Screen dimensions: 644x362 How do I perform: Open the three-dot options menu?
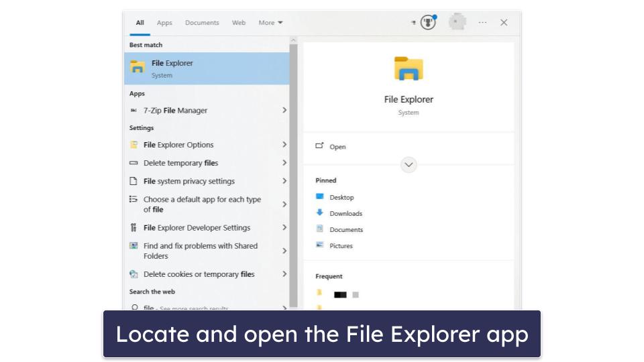(x=482, y=23)
